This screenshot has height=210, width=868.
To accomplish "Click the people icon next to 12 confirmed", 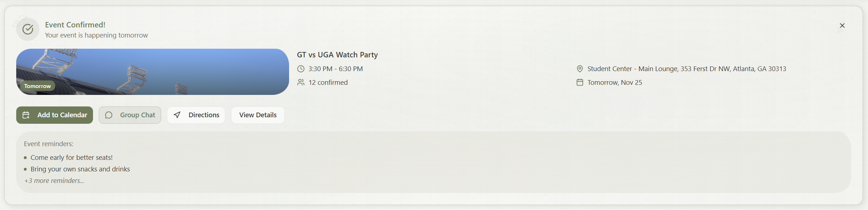I will click(301, 83).
